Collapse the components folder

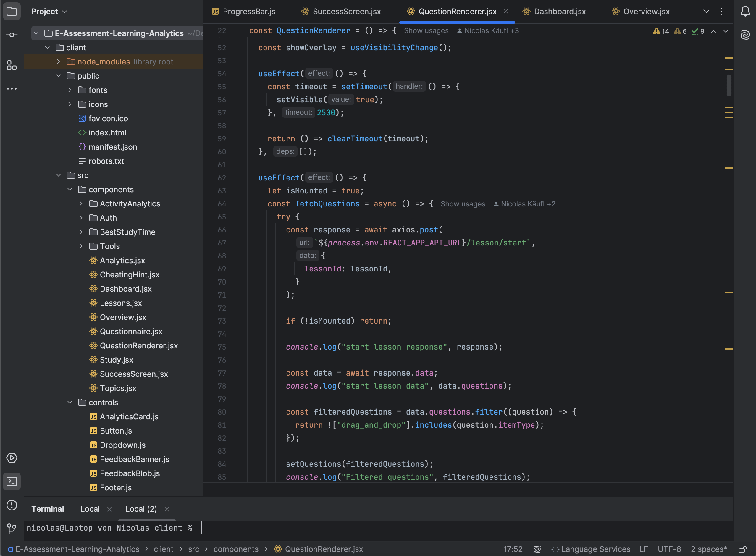69,189
